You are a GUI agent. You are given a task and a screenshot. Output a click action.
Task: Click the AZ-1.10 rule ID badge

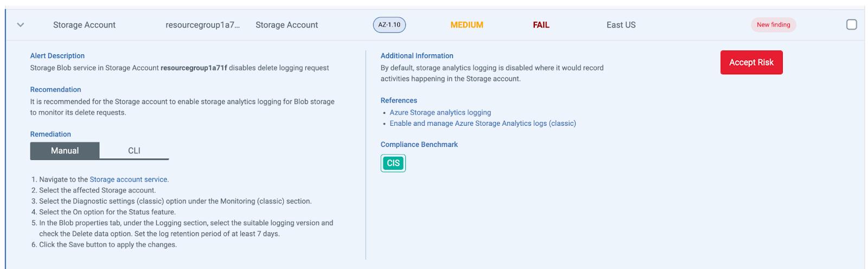(x=389, y=25)
